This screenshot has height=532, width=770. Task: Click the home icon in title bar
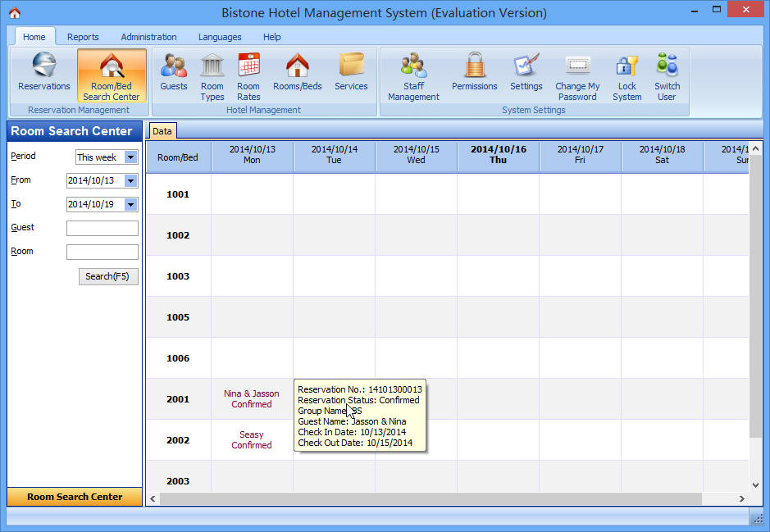(x=15, y=13)
